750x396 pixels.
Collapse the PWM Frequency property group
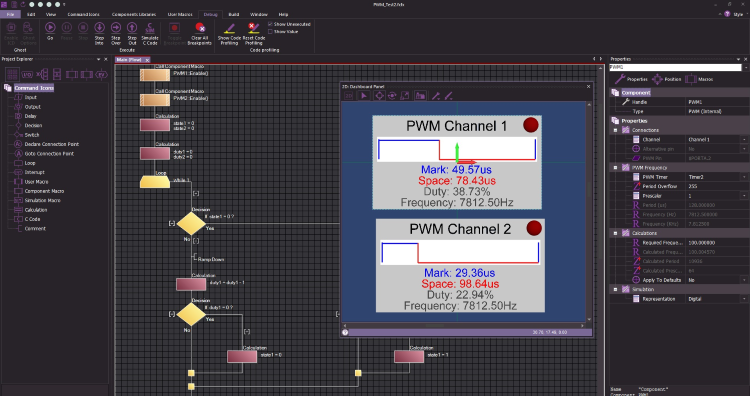[616, 168]
